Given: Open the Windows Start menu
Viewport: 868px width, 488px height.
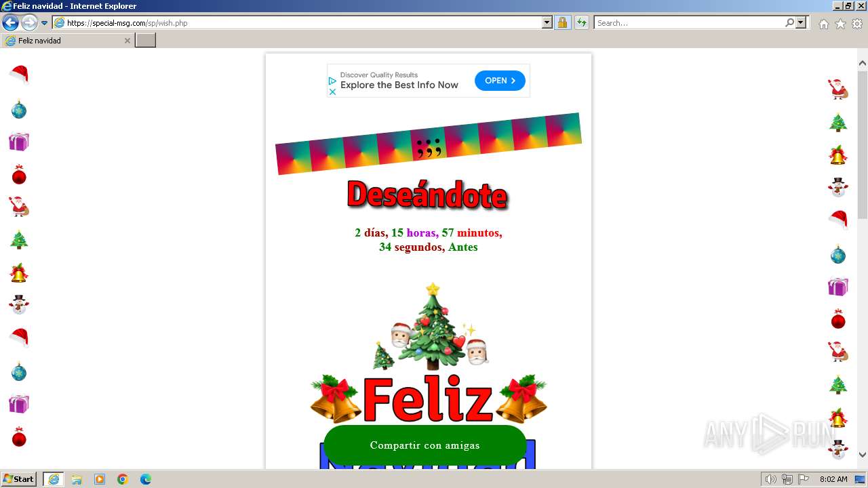Looking at the screenshot, I should 19,479.
